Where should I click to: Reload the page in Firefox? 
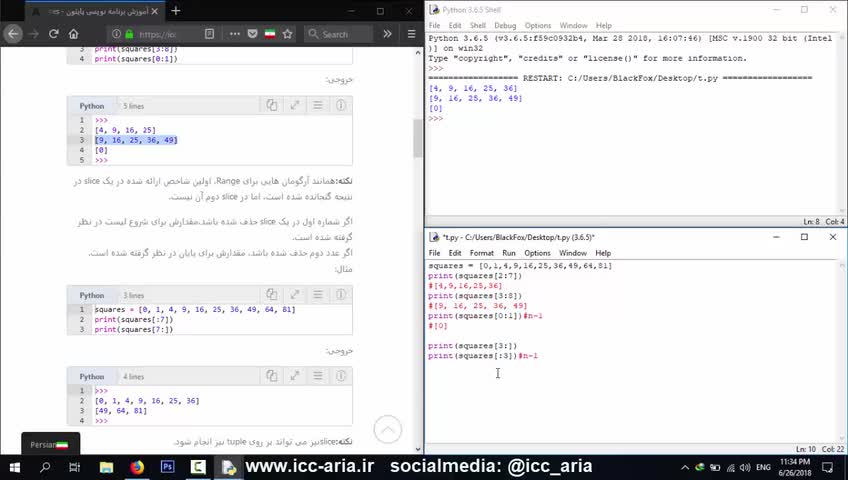coord(54,34)
